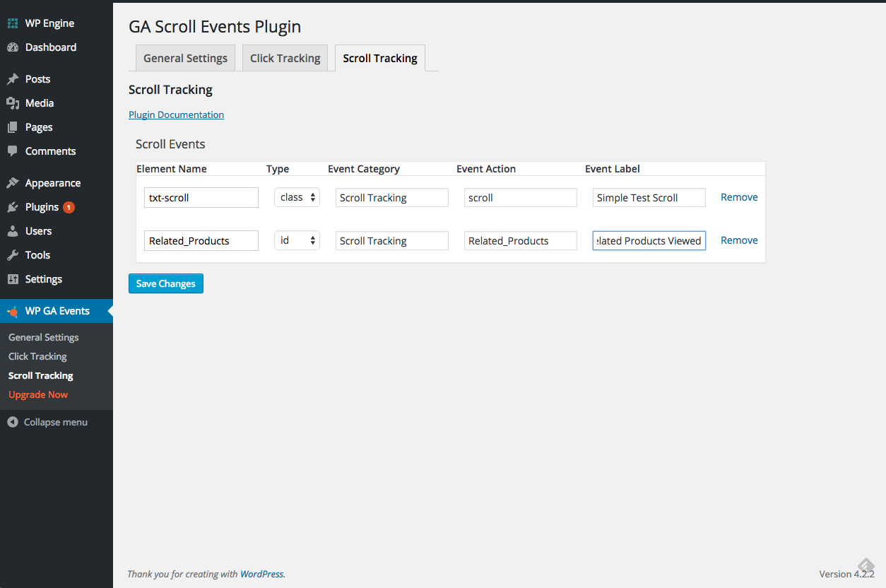Click the txt-scroll Element Name field
This screenshot has width=886, height=588.
[201, 198]
